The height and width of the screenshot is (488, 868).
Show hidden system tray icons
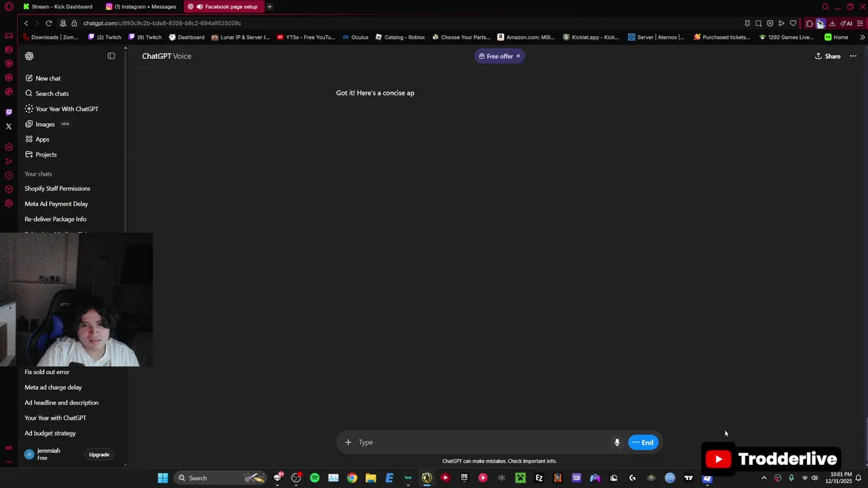[x=764, y=478]
